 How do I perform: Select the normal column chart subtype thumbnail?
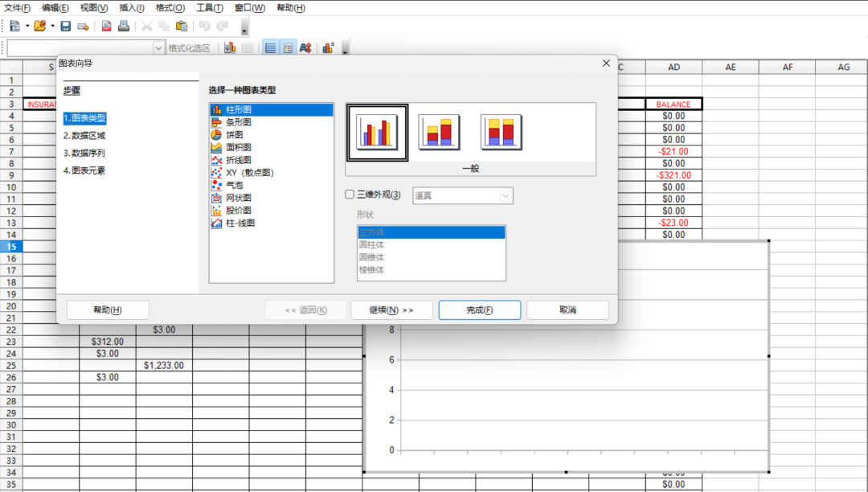pos(378,133)
